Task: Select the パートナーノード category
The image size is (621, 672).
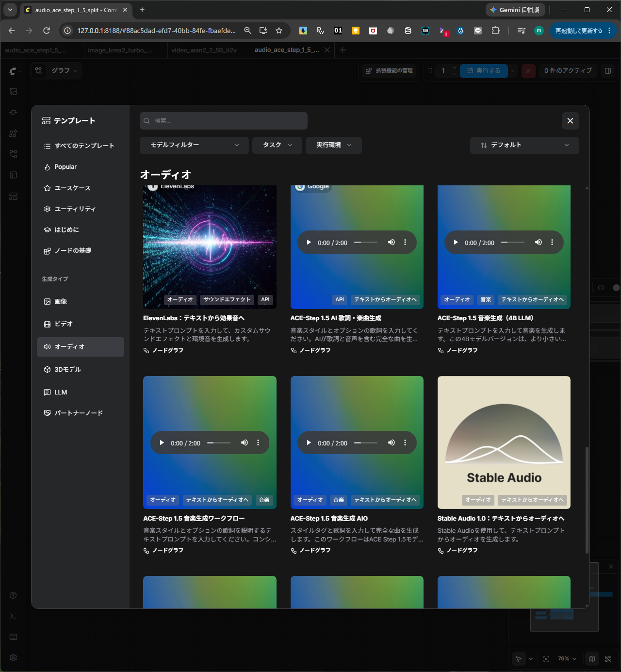Action: [81, 413]
